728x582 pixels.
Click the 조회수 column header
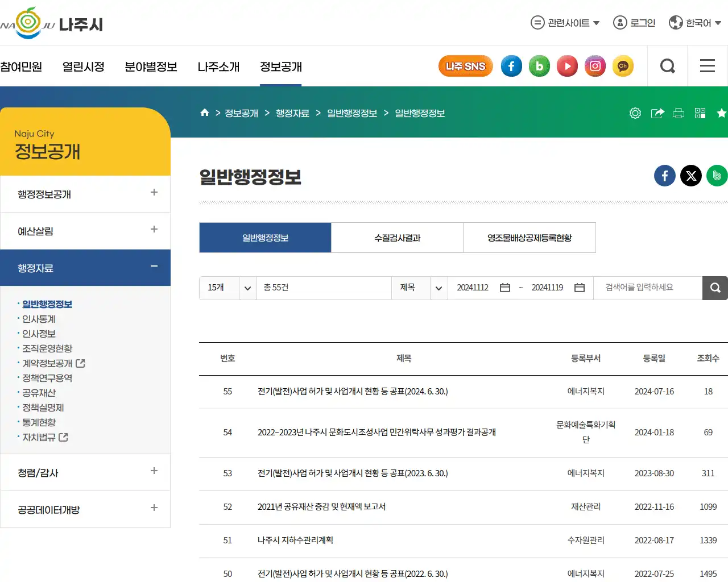point(708,358)
